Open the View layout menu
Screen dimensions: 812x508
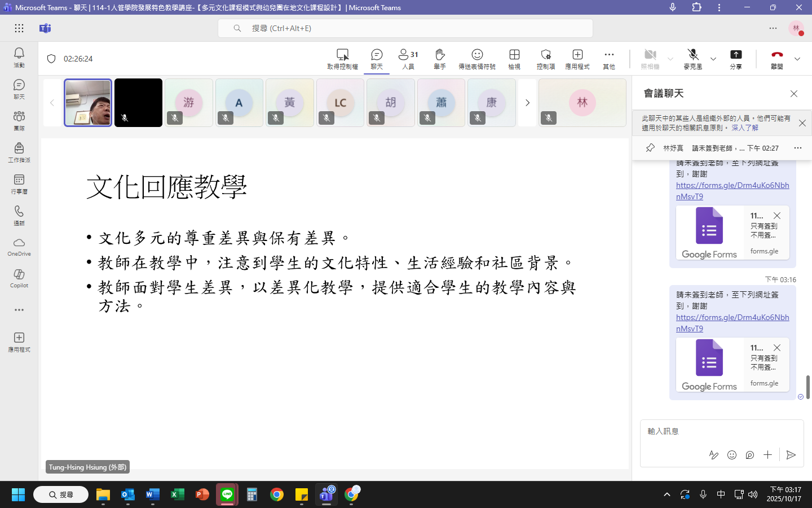click(514, 58)
